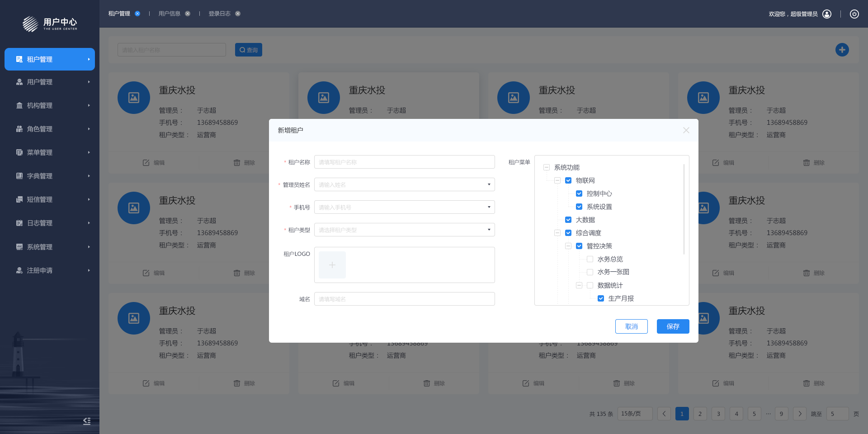Screen dimensions: 868x434
Task: Open the 租户类型 dropdown
Action: (x=404, y=230)
